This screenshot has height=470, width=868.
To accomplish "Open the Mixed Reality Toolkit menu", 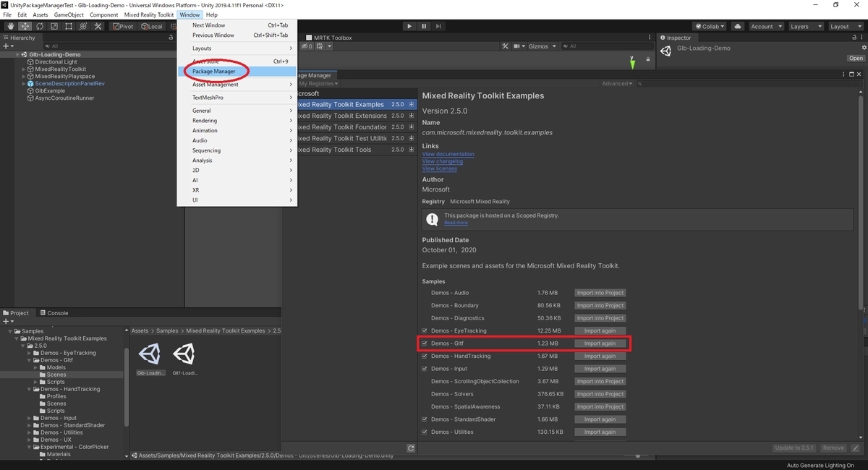I will click(149, 14).
